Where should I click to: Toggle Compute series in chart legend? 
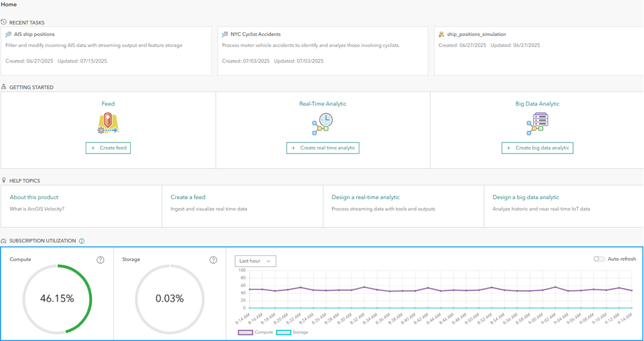pos(254,332)
